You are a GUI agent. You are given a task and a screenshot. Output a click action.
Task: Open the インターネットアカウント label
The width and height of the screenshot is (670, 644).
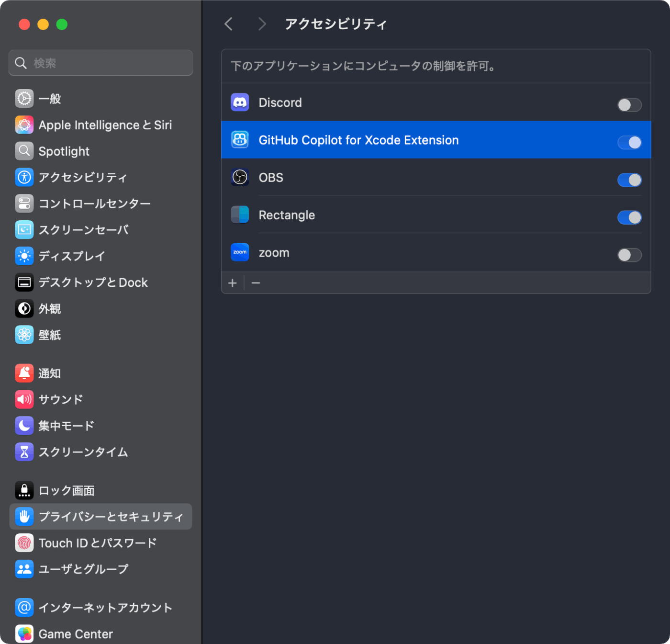tap(105, 608)
